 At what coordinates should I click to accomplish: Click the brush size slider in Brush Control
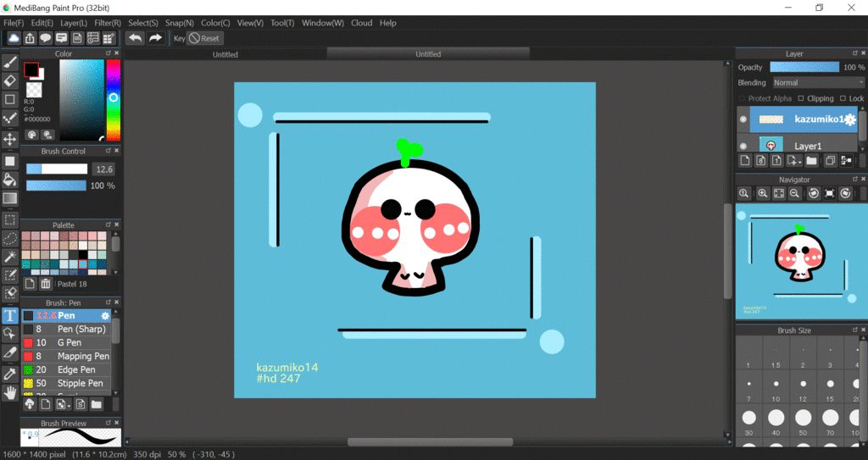57,169
